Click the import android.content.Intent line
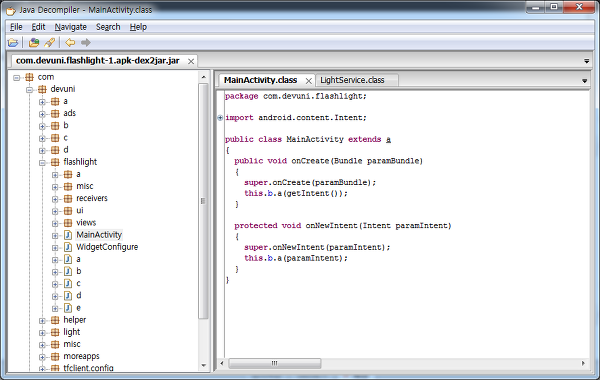The width and height of the screenshot is (600, 380). [x=295, y=118]
